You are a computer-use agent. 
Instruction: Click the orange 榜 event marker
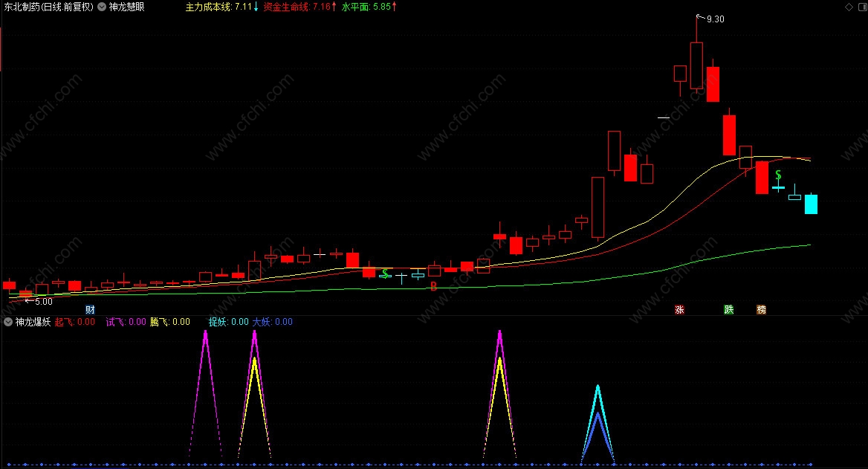[762, 309]
